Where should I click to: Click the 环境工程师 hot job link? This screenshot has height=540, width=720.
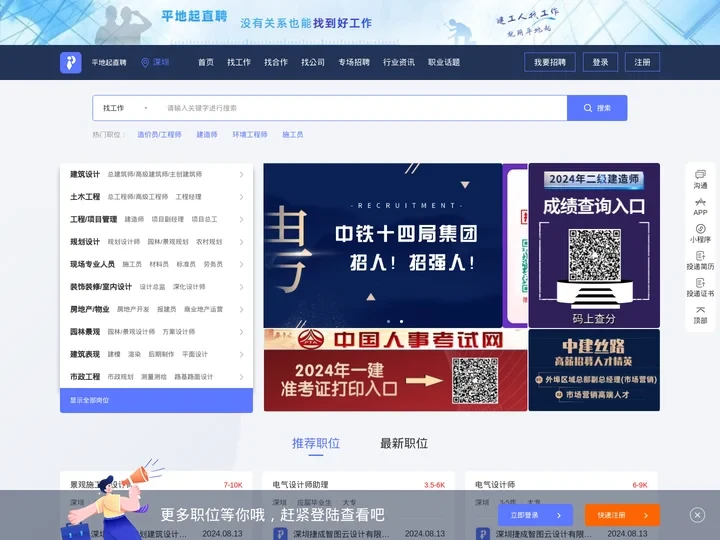[250, 135]
